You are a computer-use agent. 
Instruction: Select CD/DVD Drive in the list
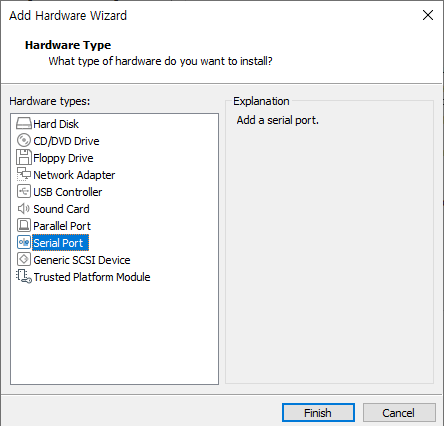pos(66,141)
